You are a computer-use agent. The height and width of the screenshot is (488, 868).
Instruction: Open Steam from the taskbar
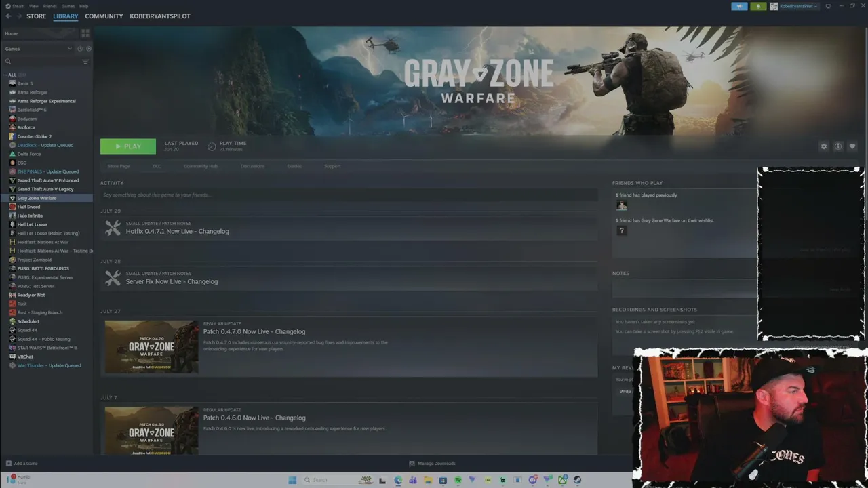click(577, 480)
